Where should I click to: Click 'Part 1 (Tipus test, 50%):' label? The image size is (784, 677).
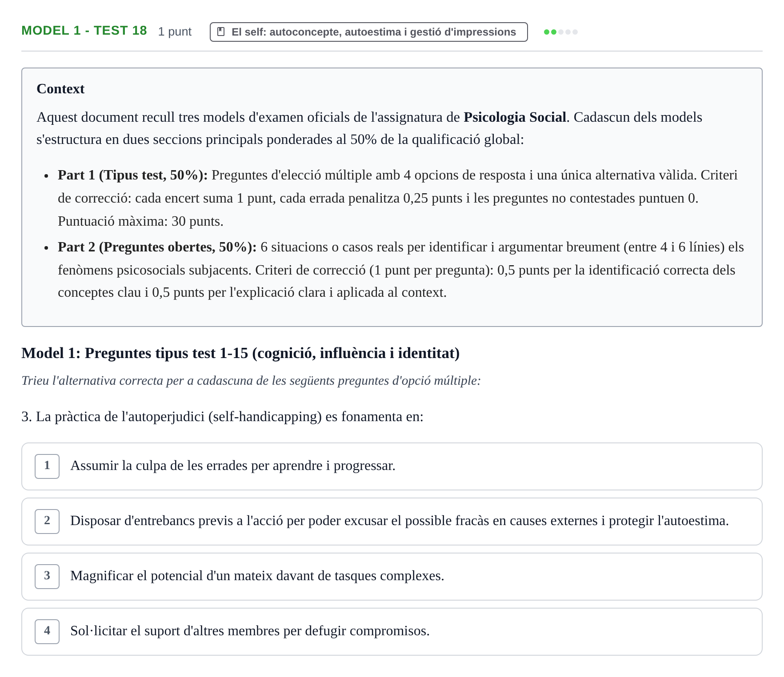point(133,175)
